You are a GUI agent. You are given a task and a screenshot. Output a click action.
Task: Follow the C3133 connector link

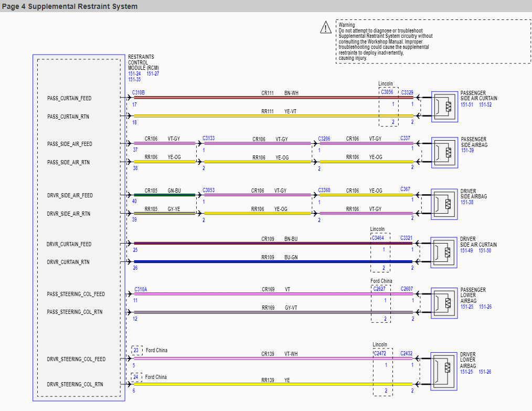pyautogui.click(x=208, y=139)
